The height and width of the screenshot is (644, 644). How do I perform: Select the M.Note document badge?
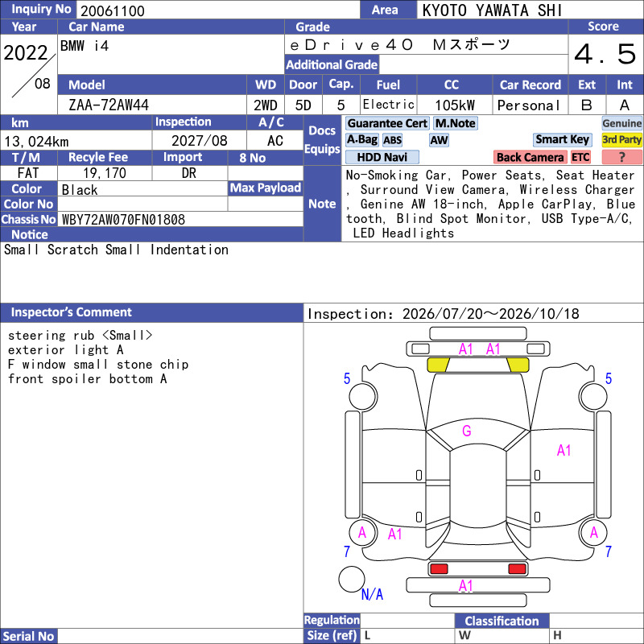click(456, 123)
